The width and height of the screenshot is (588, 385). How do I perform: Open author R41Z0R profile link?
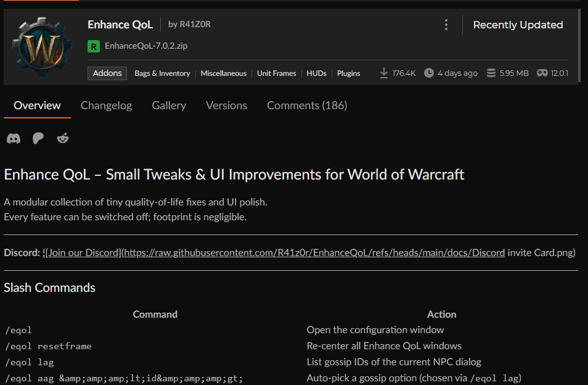(x=195, y=25)
